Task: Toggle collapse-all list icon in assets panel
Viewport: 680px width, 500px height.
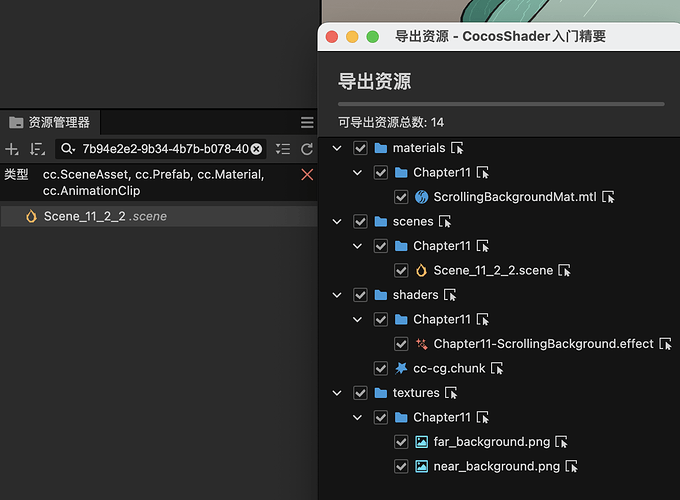Action: point(283,149)
